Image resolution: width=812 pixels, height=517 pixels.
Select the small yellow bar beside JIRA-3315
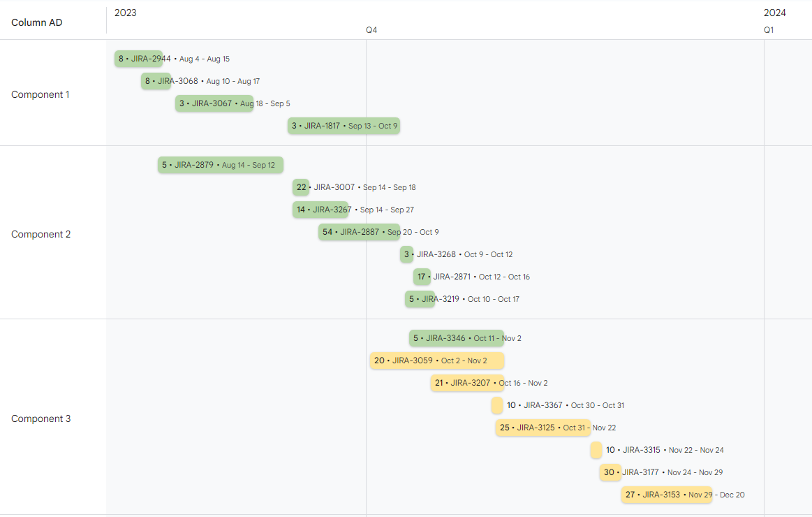596,449
